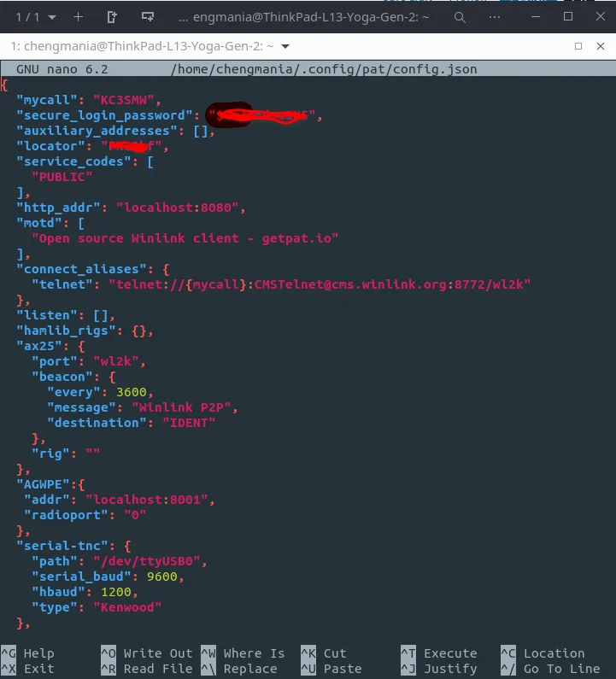Maximize the terminal pane using the small square icon
The image size is (616, 679).
tap(578, 46)
